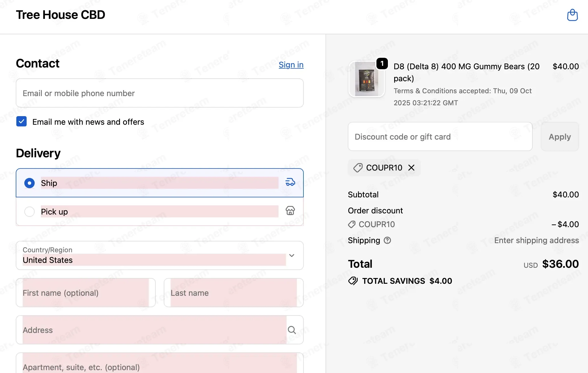This screenshot has width=588, height=373.
Task: Focus the Email or mobile phone number field
Action: point(159,93)
